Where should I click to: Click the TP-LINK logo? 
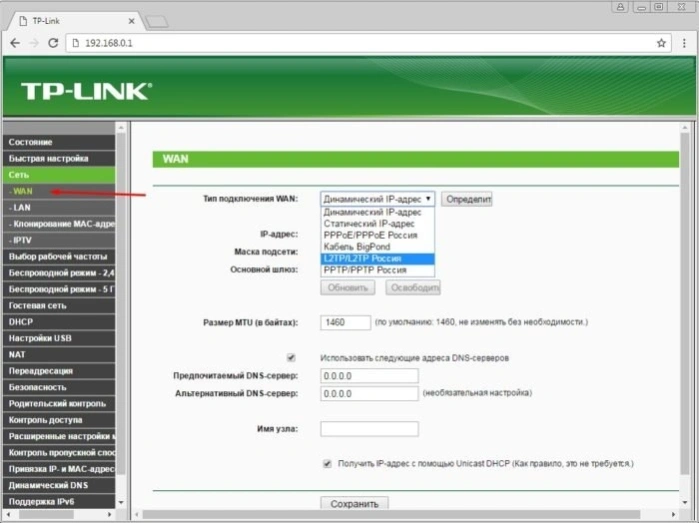coord(86,91)
